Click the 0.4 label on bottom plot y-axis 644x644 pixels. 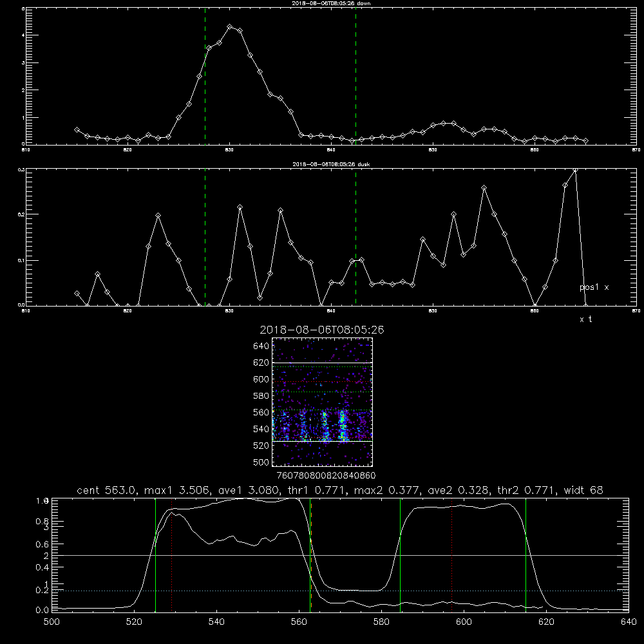[42, 567]
